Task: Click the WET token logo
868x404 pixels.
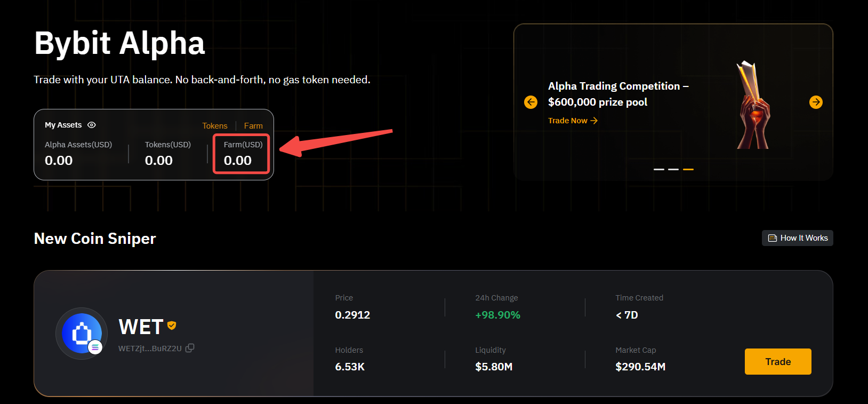Action: click(x=81, y=332)
